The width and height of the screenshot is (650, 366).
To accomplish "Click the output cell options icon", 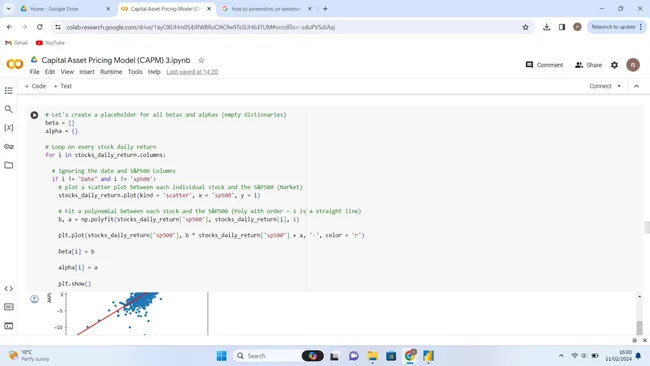I will (x=34, y=299).
